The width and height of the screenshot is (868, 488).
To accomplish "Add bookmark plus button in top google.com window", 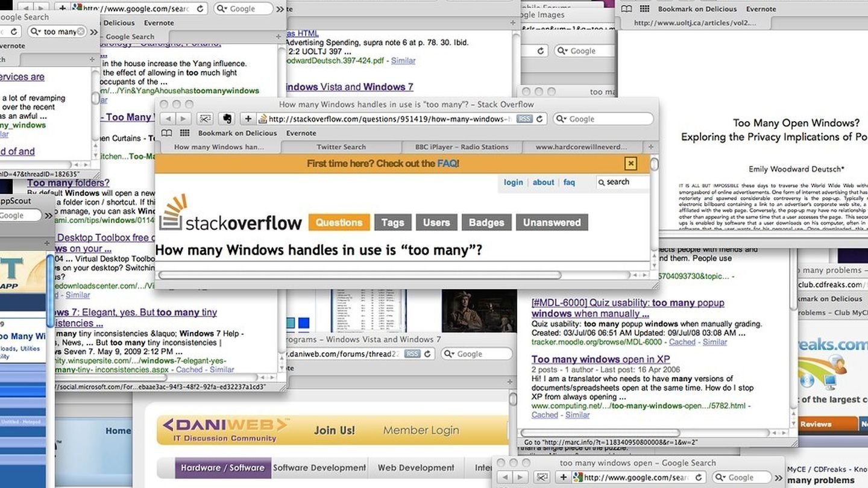I will point(63,8).
